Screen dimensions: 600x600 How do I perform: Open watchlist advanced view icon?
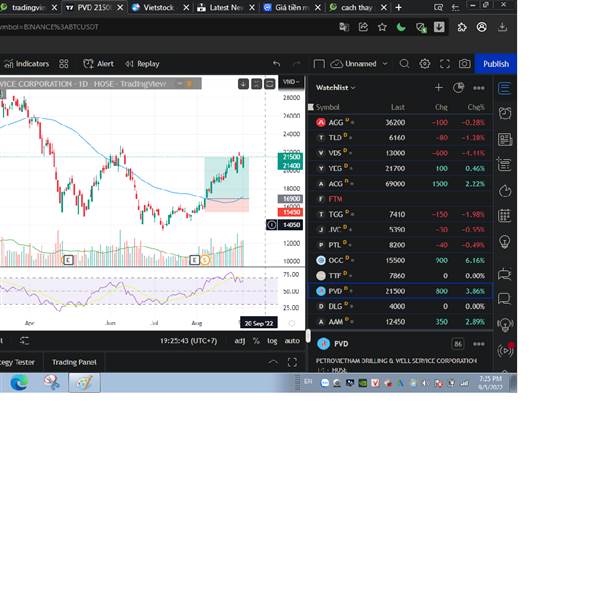point(458,88)
